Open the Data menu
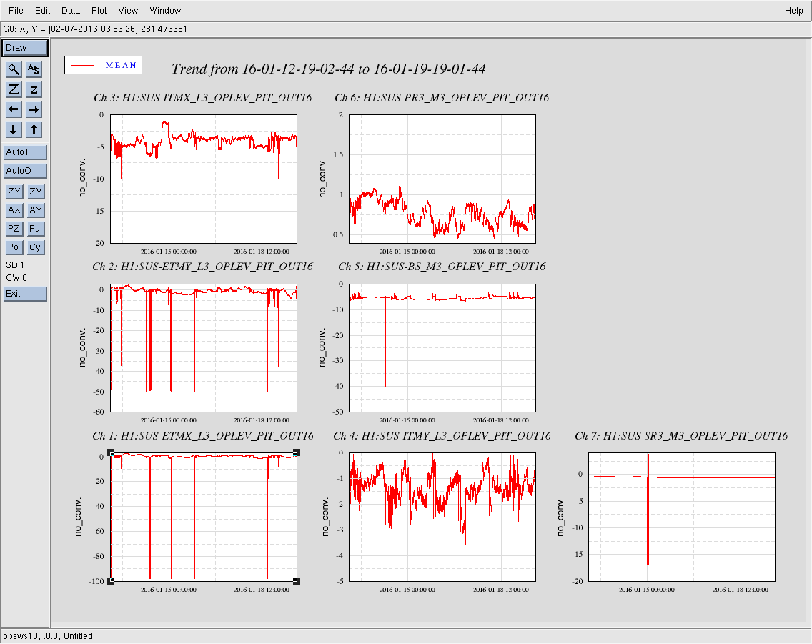The height and width of the screenshot is (644, 812). click(x=71, y=11)
